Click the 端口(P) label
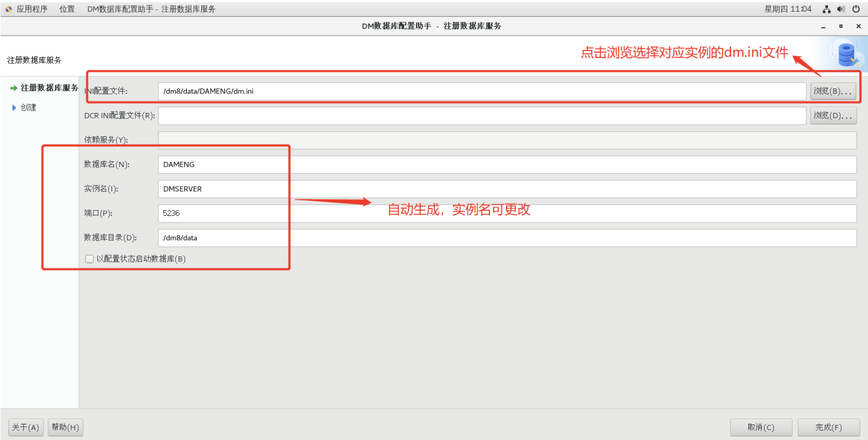The image size is (868, 440). point(98,214)
